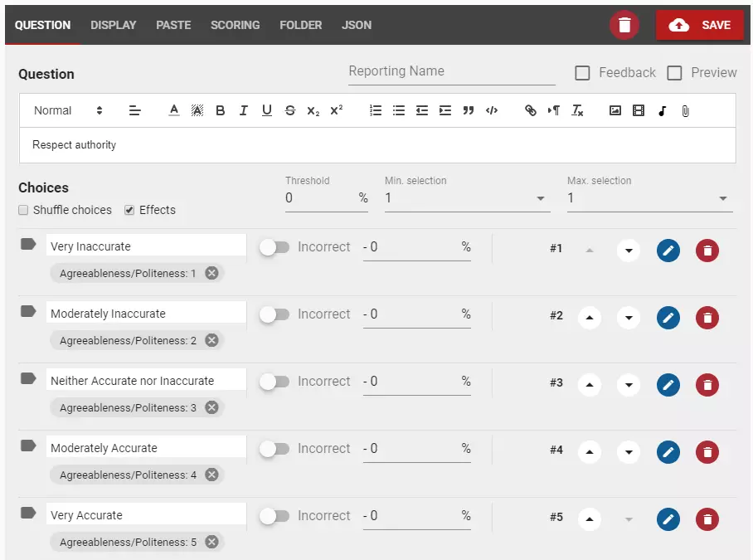Toggle underline formatting

267,110
